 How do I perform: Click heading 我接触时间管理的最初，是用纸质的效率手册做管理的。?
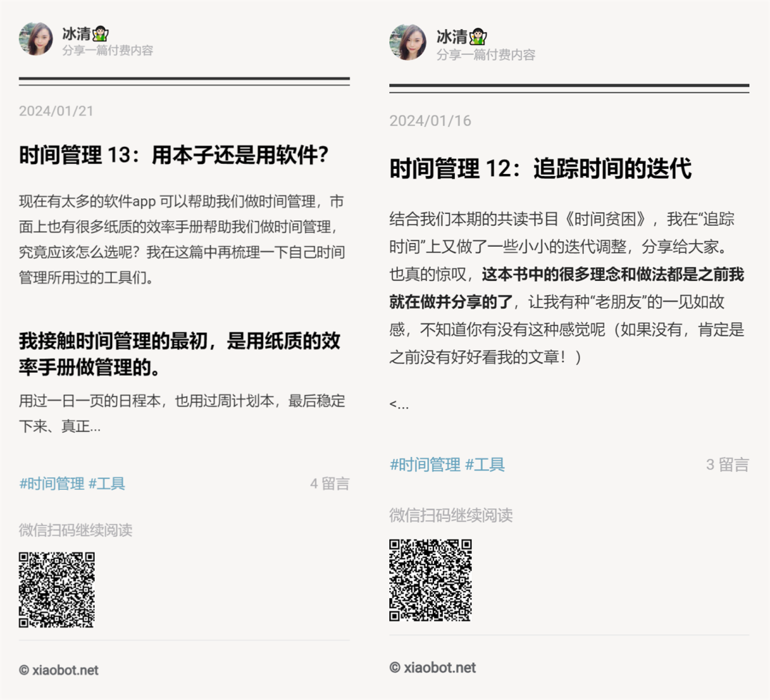click(180, 354)
